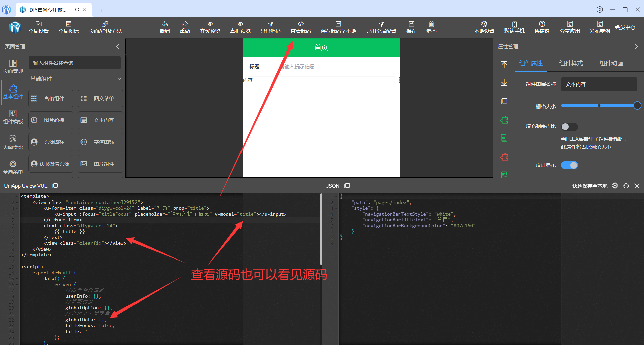The image size is (644, 345).
Task: Click the 撤销 (undo) toolbar icon
Action: (165, 27)
